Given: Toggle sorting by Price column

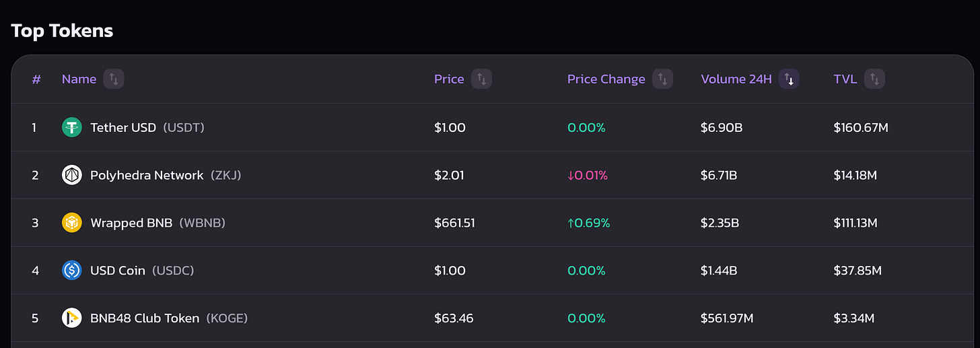Looking at the screenshot, I should (481, 79).
